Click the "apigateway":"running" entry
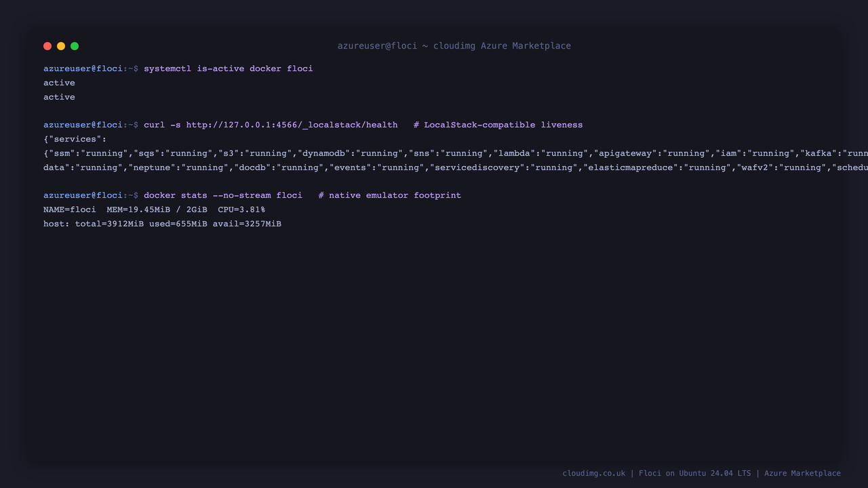The image size is (868, 488). 651,153
